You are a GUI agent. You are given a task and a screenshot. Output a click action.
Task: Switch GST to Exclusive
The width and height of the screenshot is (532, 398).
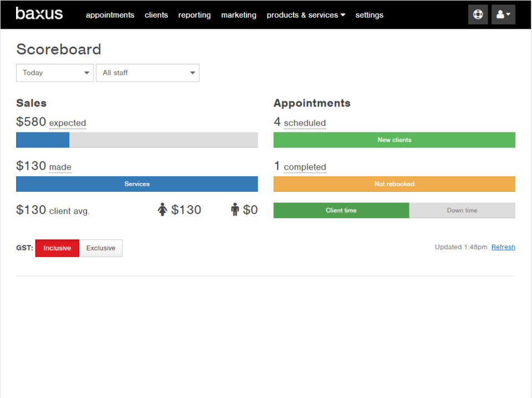100,248
